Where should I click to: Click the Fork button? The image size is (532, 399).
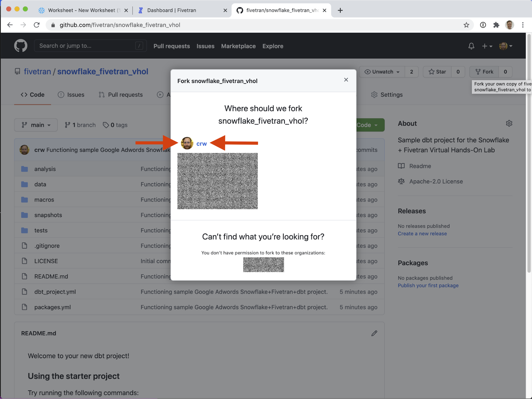click(484, 72)
